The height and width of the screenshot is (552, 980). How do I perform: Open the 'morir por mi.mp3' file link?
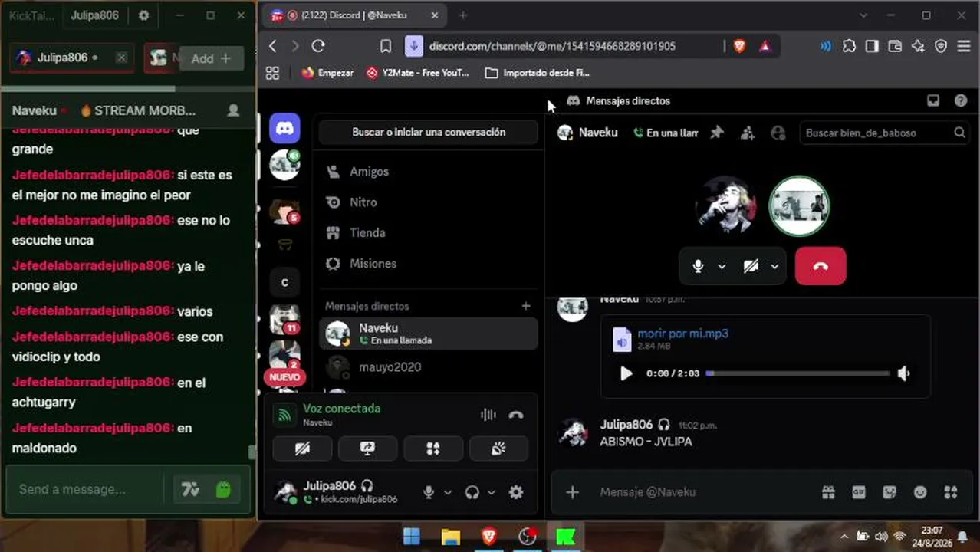click(682, 333)
